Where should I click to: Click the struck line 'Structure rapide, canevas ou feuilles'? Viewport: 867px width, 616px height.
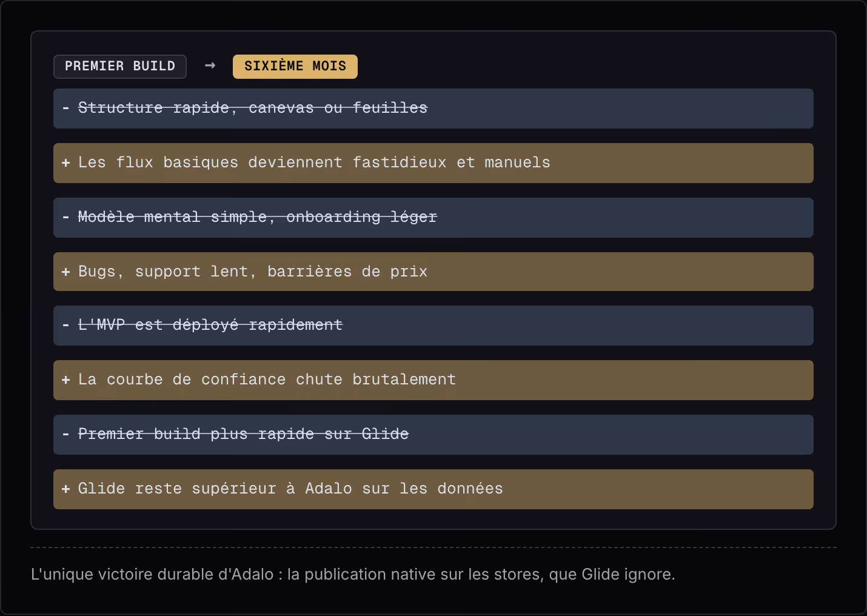(433, 109)
